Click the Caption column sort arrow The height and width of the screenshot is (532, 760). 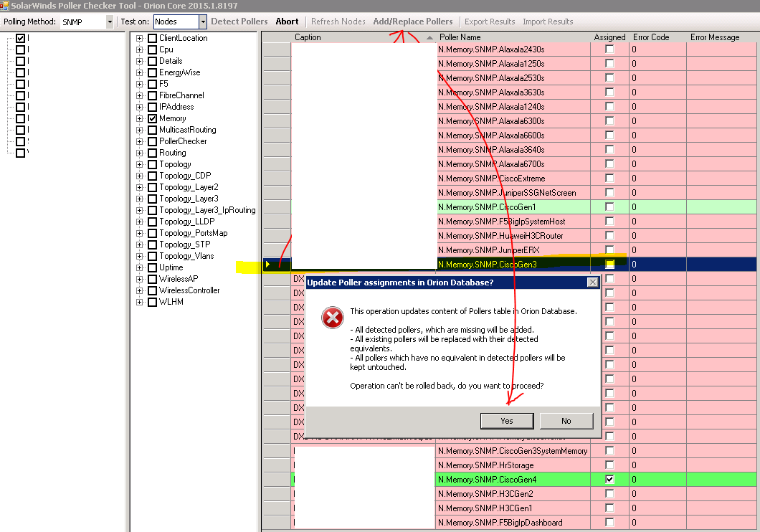click(x=429, y=37)
